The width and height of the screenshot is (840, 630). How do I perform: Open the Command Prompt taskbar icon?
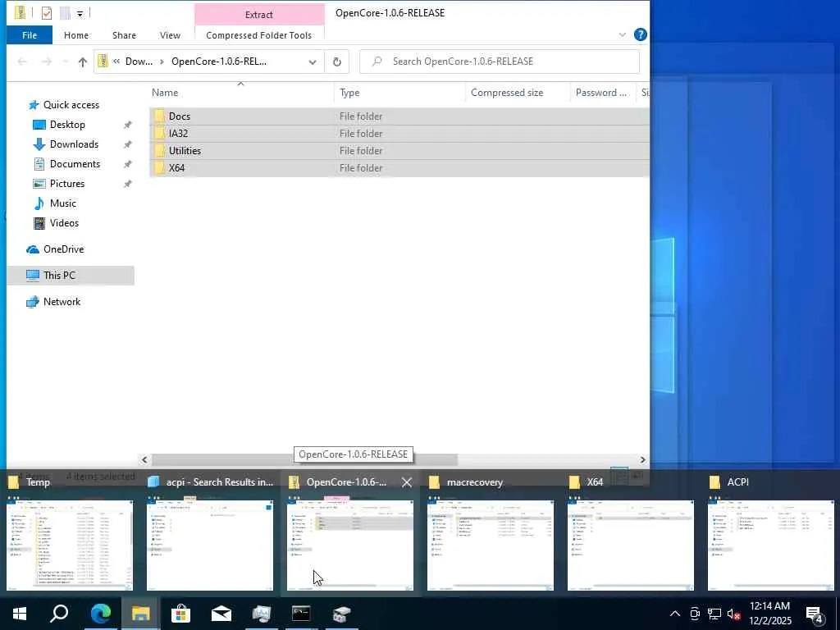tap(301, 614)
